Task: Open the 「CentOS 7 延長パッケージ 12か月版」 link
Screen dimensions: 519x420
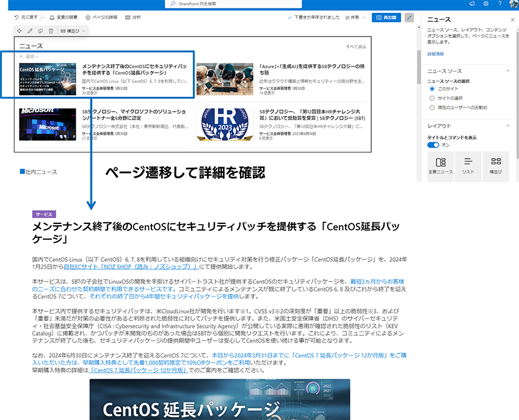Action: click(x=139, y=371)
